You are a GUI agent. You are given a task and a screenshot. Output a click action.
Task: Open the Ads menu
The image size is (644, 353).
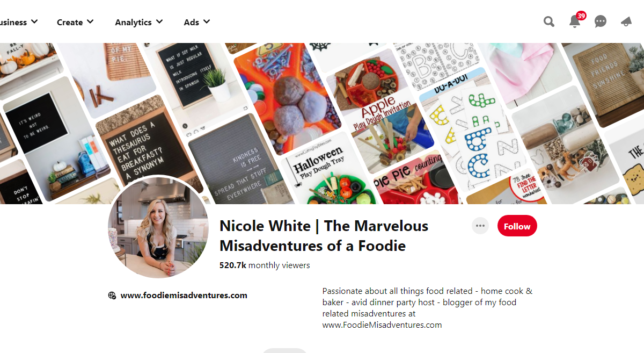(x=197, y=22)
